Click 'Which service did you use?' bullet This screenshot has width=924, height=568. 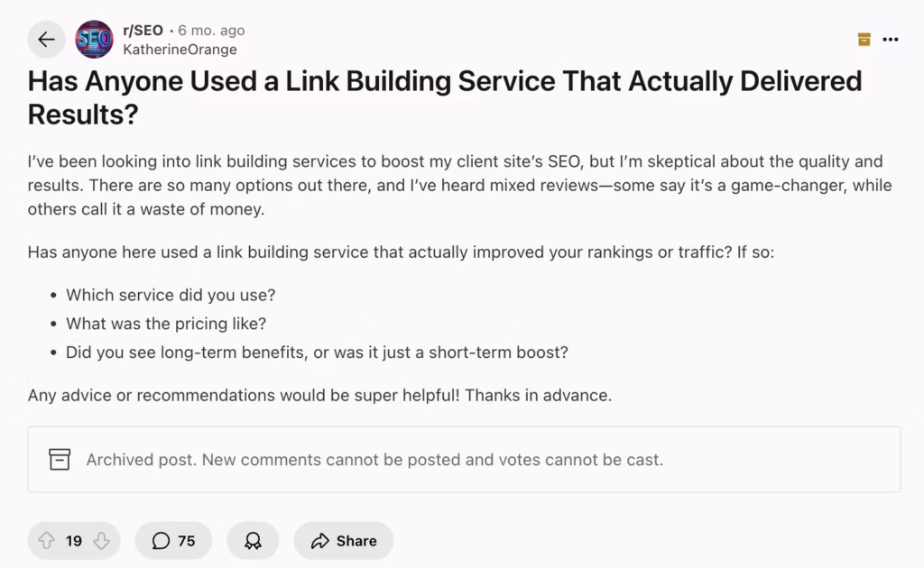(x=171, y=295)
